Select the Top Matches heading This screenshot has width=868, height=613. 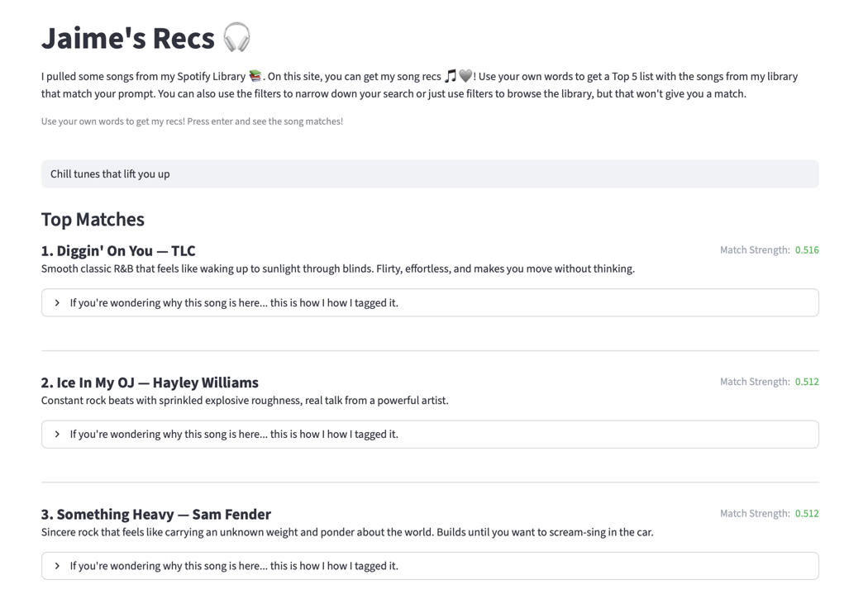point(93,220)
